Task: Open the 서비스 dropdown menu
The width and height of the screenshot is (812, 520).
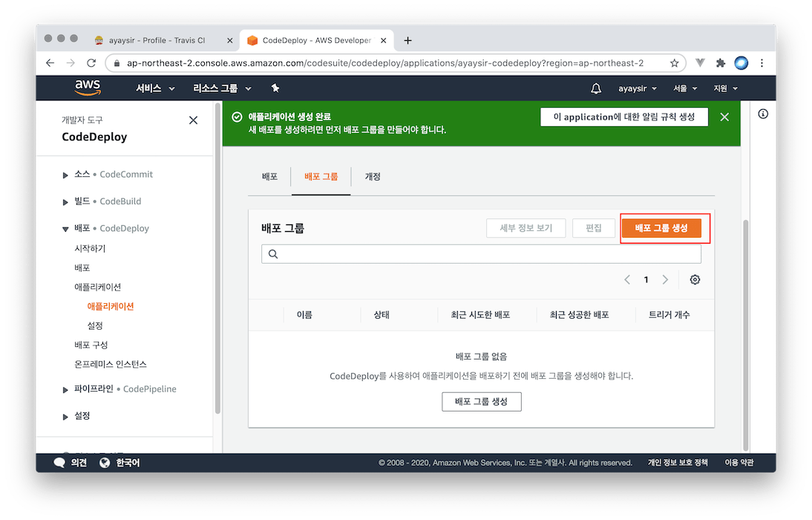Action: [x=155, y=88]
